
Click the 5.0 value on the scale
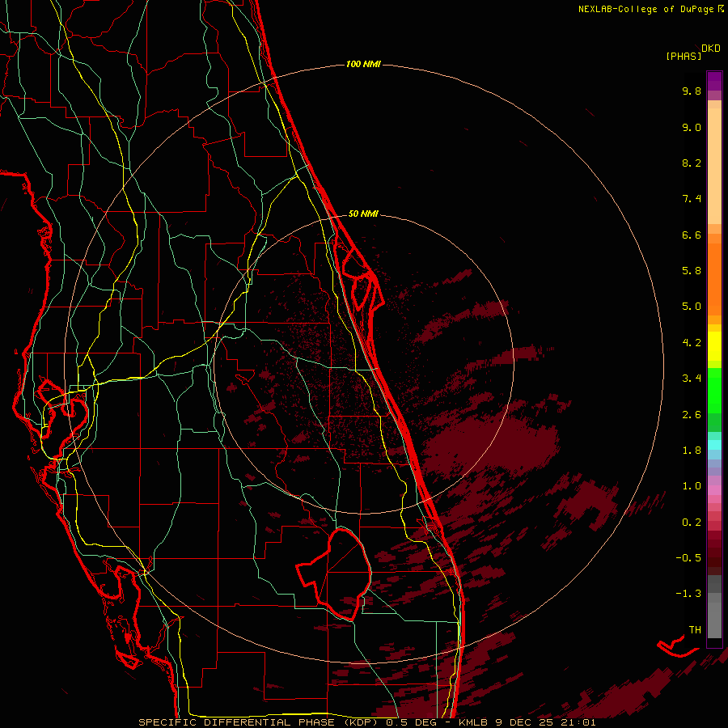pyautogui.click(x=692, y=307)
